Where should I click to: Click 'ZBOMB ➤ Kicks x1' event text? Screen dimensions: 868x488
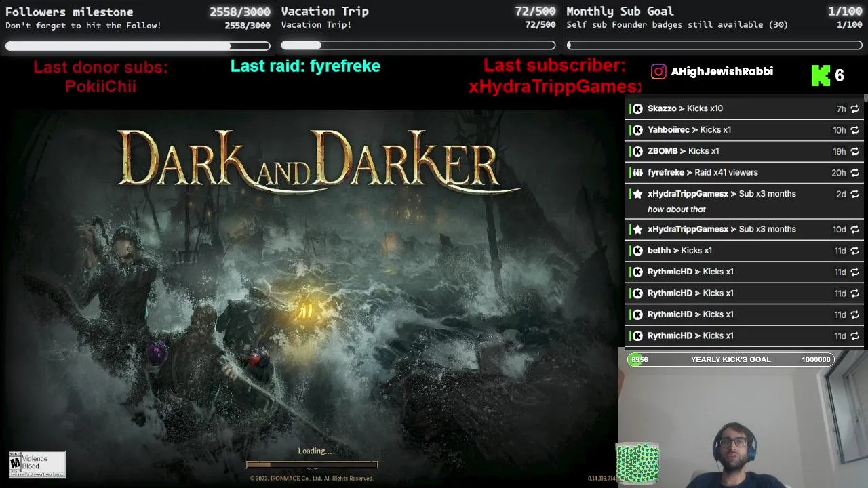click(683, 151)
